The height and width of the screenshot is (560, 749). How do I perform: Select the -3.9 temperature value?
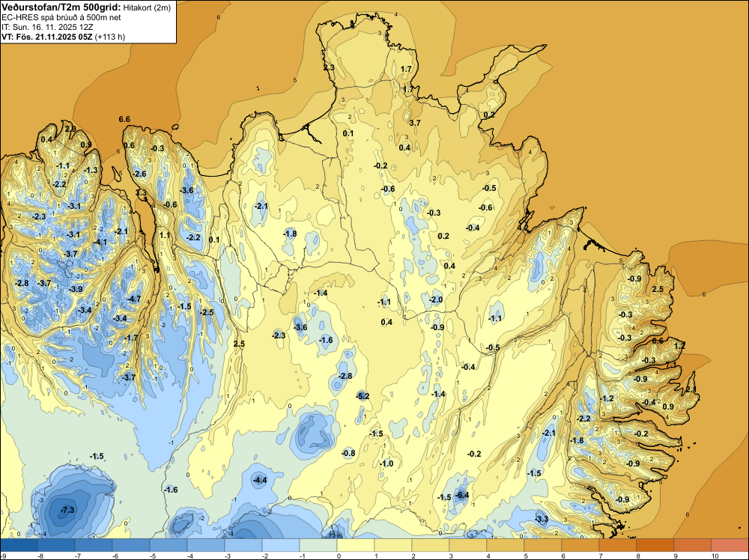pos(76,289)
